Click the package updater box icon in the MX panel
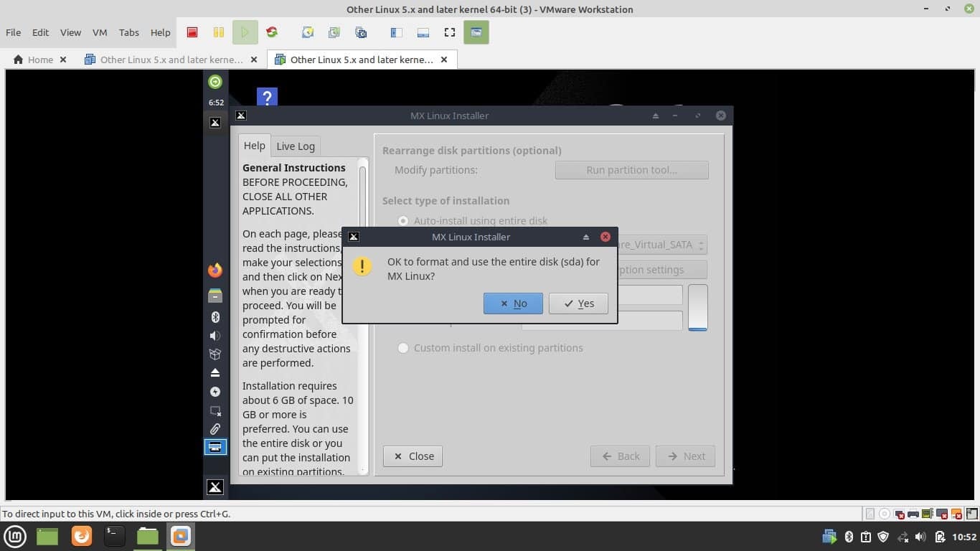This screenshot has height=551, width=980. pos(215,354)
